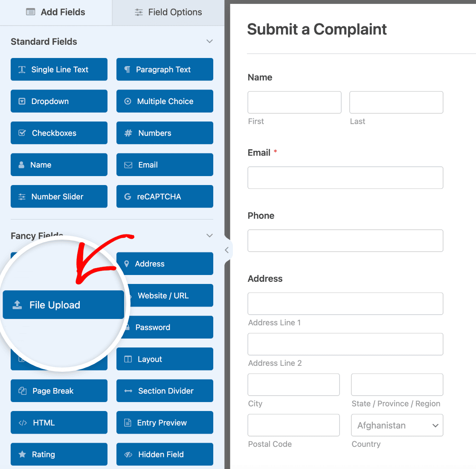Select the Password field button
Image resolution: width=476 pixels, height=469 pixels.
click(165, 327)
